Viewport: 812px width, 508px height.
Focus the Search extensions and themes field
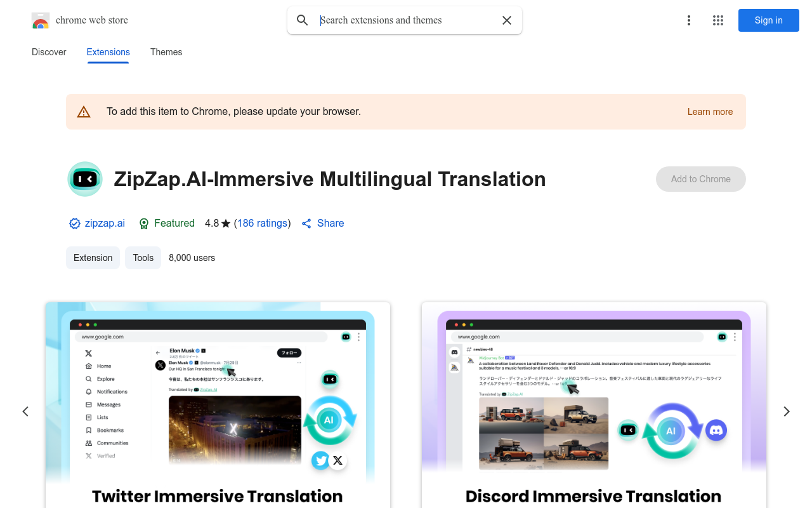point(406,20)
